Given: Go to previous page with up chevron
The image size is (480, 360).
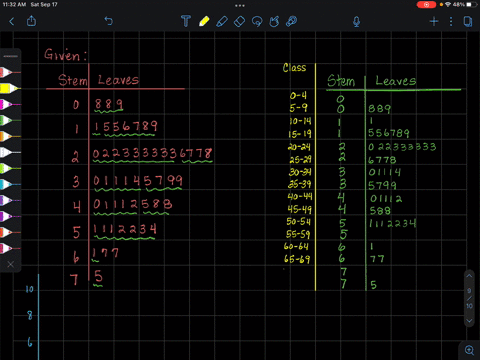Looking at the screenshot, I should point(469,276).
